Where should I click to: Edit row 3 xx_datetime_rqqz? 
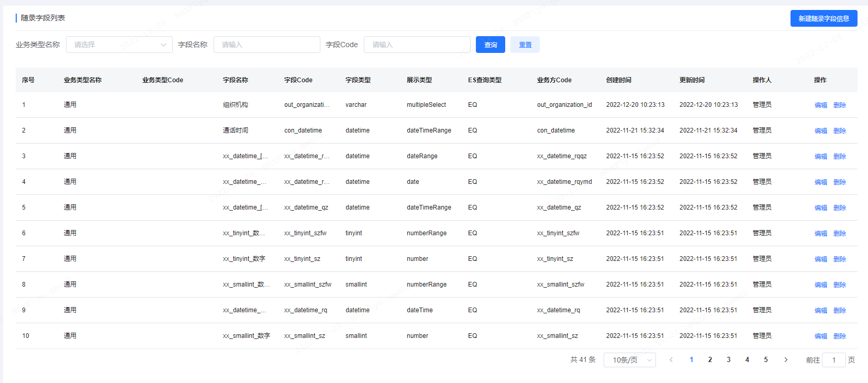[x=820, y=156]
